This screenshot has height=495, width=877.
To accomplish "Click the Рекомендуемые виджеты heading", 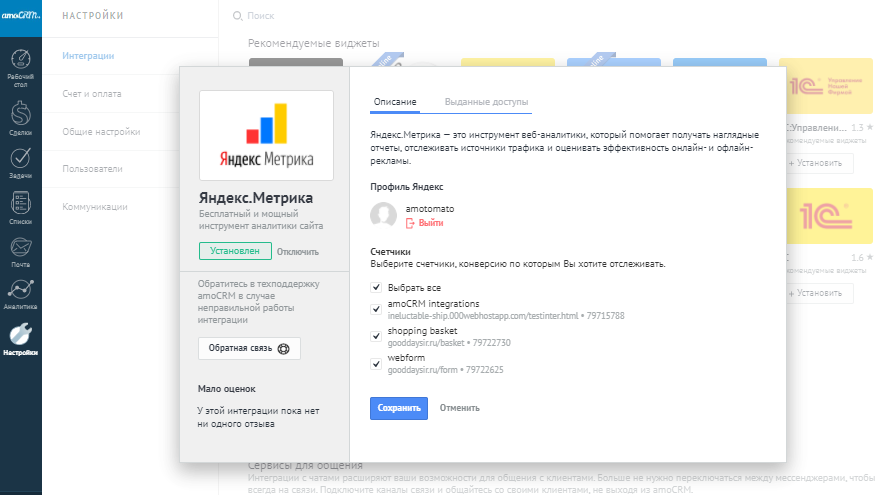I will [314, 43].
